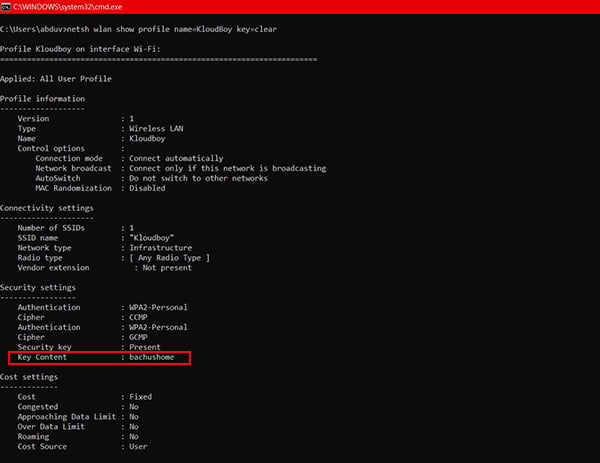Click the key value 'bachushome'
This screenshot has height=463, width=600.
(152, 357)
